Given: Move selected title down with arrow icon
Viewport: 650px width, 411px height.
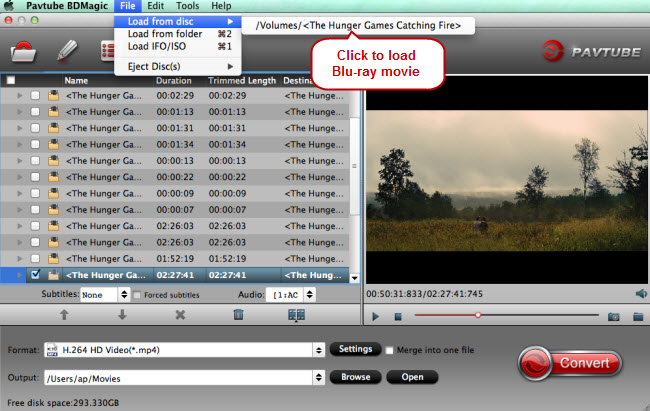Looking at the screenshot, I should [123, 314].
